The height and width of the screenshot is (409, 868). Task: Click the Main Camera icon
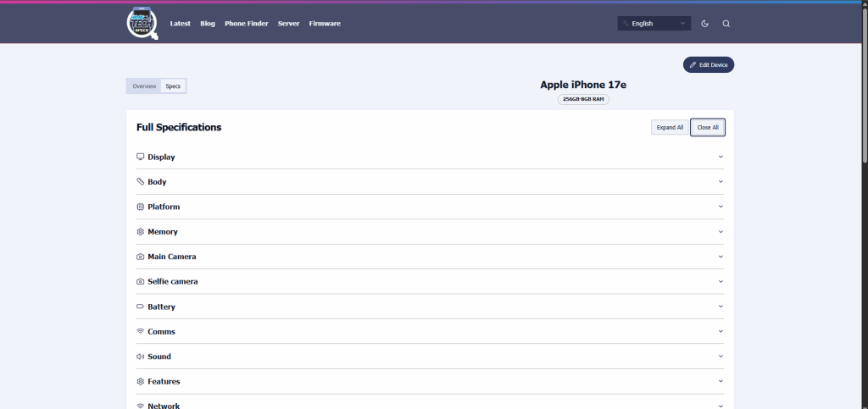tap(140, 257)
